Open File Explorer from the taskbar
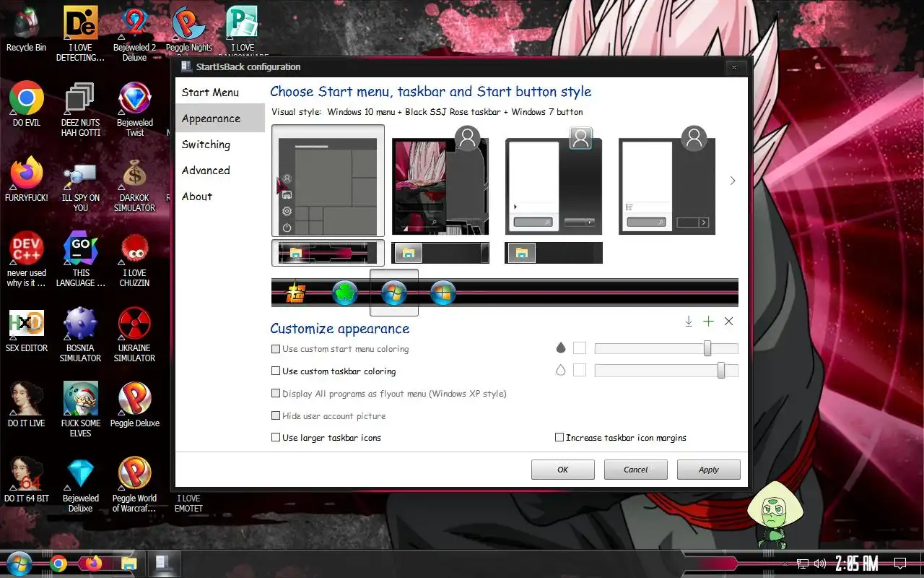Screen dimensions: 924x578 (128, 564)
